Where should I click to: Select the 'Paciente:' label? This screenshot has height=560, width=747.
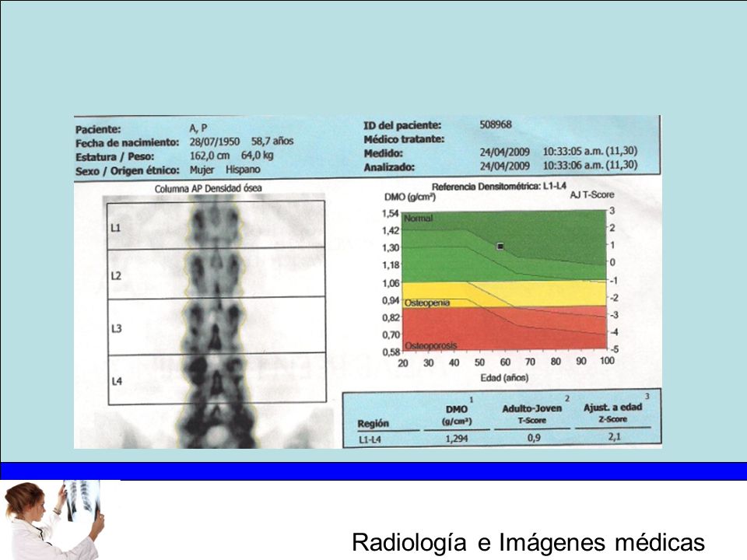[98, 130]
